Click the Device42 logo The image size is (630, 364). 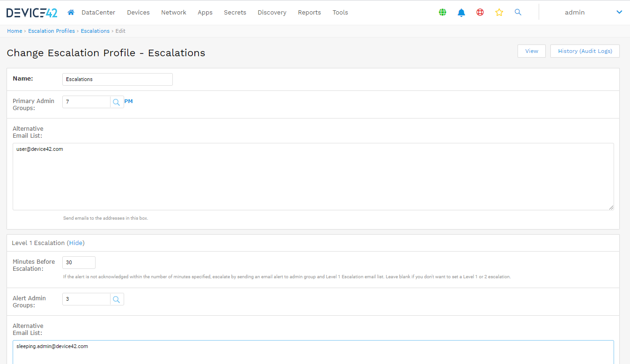click(32, 13)
